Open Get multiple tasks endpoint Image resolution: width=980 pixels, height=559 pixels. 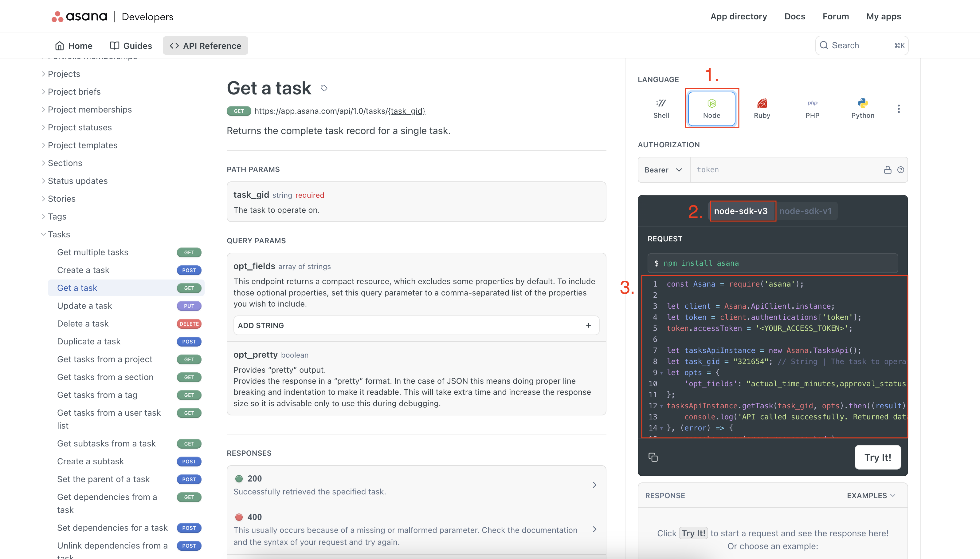126,252
